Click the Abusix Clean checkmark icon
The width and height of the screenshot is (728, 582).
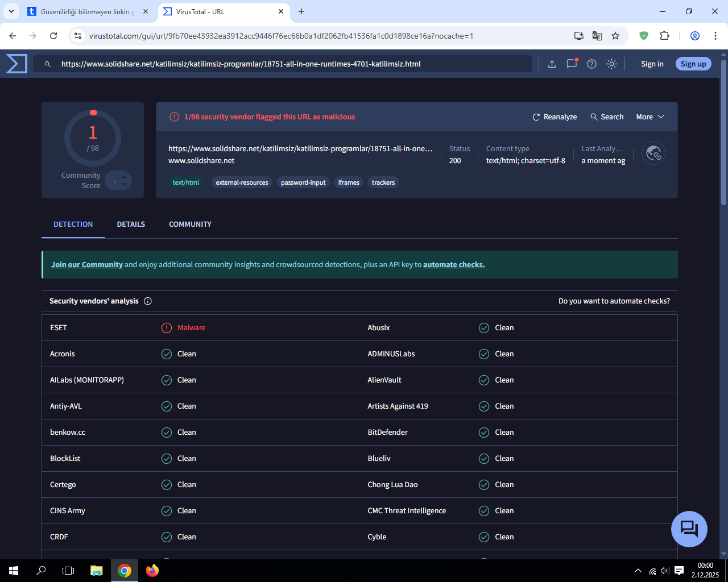[x=484, y=328]
